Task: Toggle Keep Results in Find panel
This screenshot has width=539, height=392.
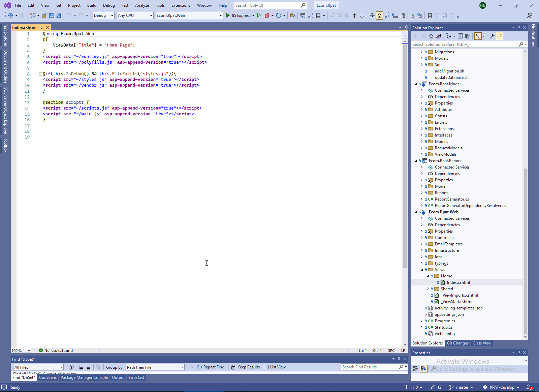Action: click(x=246, y=367)
